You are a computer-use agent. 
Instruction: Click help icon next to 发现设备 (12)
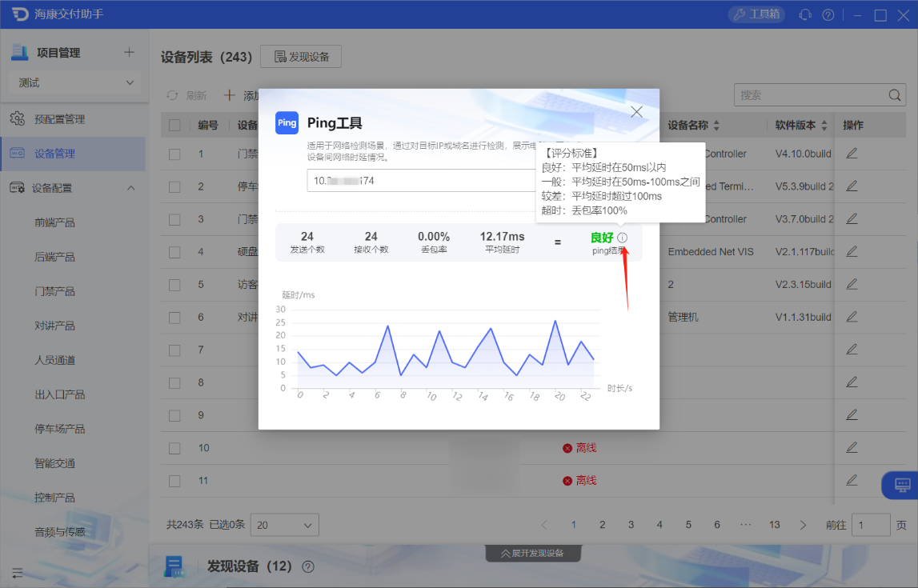[308, 566]
